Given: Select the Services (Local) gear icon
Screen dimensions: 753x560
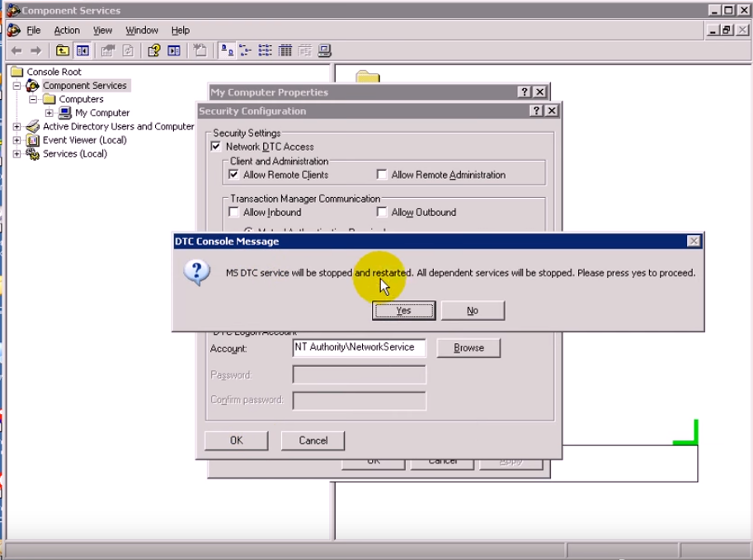Looking at the screenshot, I should [x=32, y=153].
